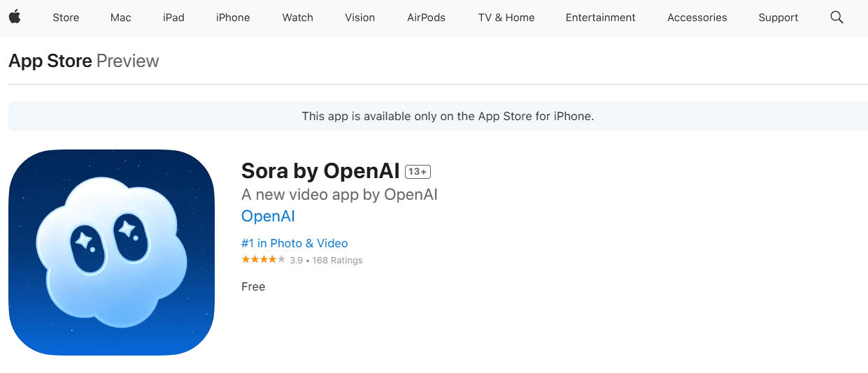Select the Accessories menu item
Screen dimensions: 868x373
(697, 17)
